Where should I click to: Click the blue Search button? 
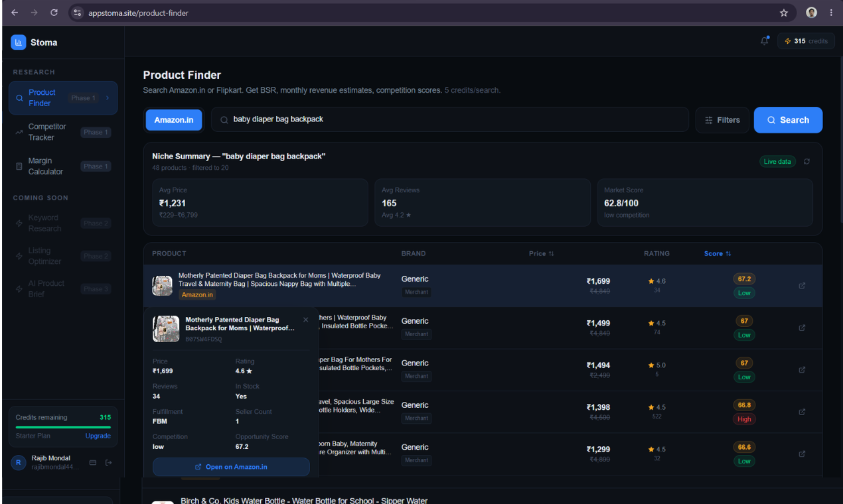788,120
